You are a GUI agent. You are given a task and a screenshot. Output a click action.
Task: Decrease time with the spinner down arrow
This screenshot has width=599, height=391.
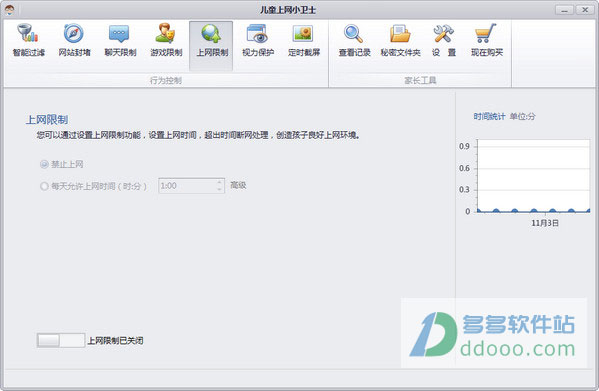point(220,189)
